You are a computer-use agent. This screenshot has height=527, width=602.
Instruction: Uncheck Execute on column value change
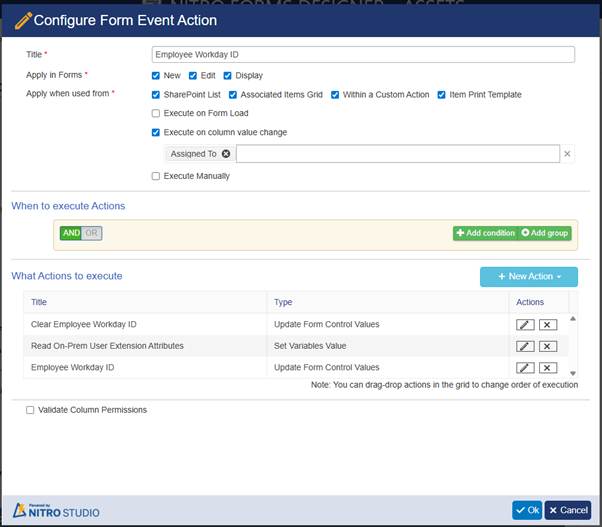[x=155, y=132]
